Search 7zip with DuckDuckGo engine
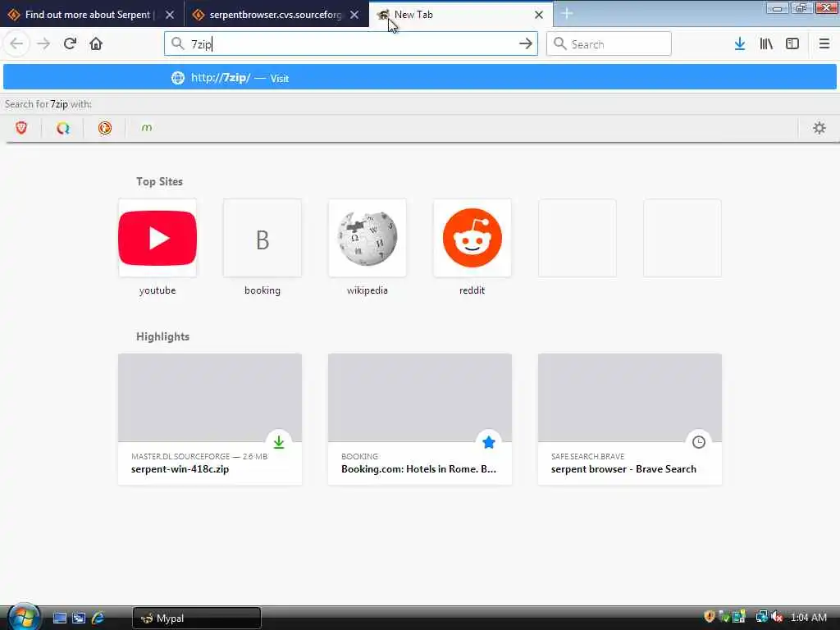Image resolution: width=840 pixels, height=630 pixels. [105, 127]
